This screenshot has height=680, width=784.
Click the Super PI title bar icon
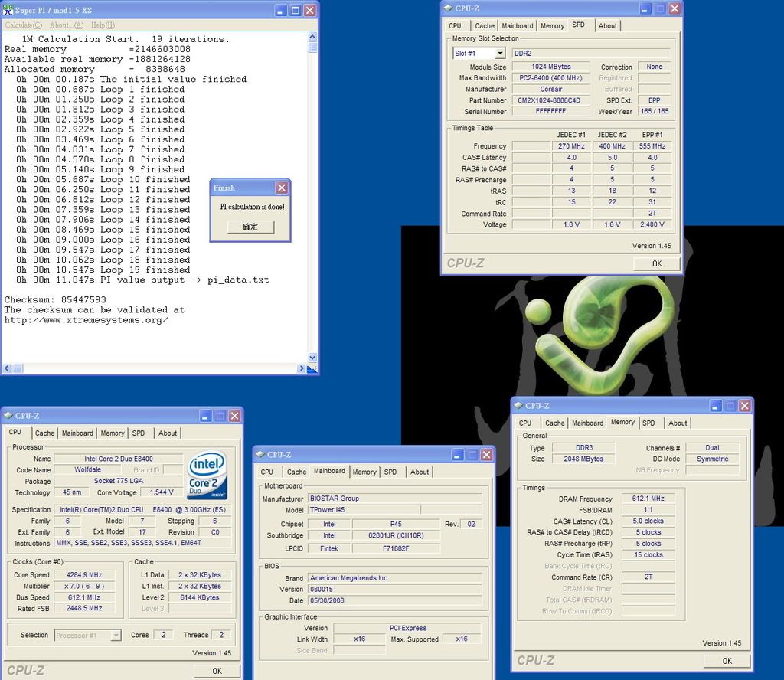tap(8, 10)
